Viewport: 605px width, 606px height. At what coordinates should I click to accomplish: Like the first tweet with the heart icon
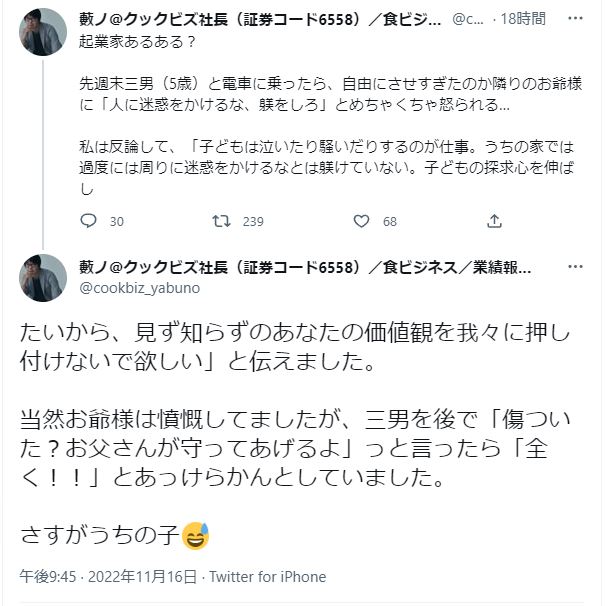point(360,221)
